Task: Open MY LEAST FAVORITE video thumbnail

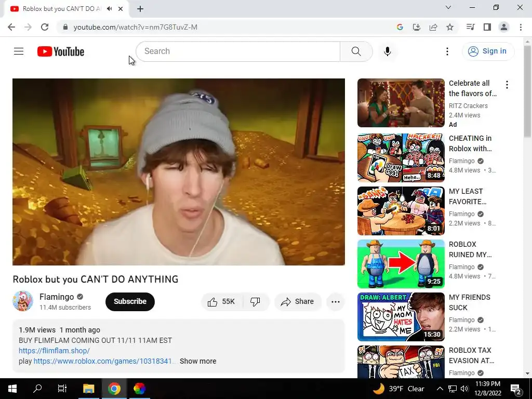Action: (x=401, y=211)
